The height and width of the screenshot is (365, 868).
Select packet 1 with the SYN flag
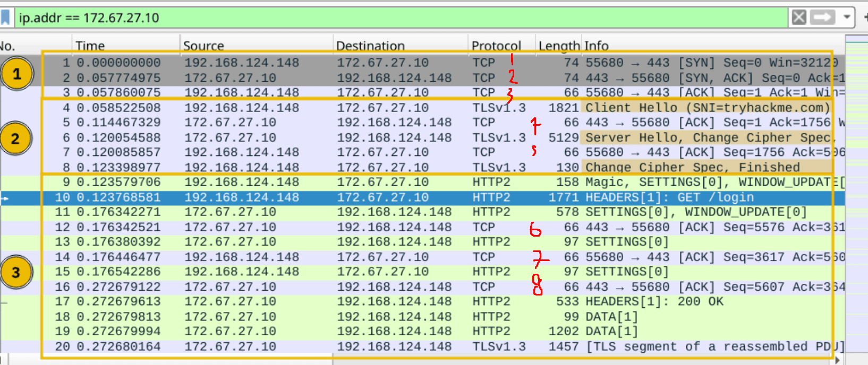(x=372, y=63)
